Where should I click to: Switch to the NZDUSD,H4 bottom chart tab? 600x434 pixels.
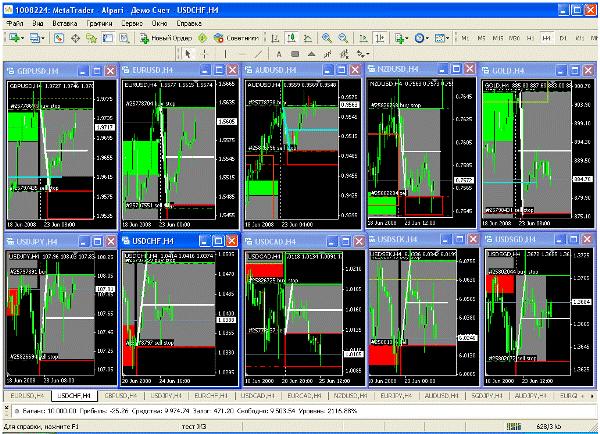[351, 396]
